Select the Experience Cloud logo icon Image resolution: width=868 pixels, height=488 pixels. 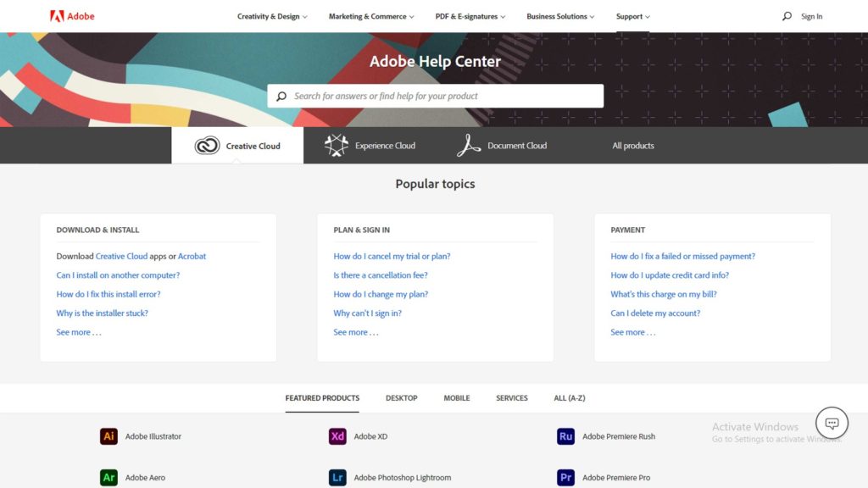pyautogui.click(x=336, y=146)
